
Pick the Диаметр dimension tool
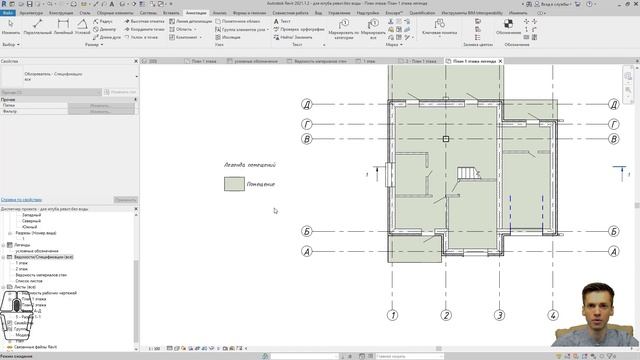(x=104, y=29)
